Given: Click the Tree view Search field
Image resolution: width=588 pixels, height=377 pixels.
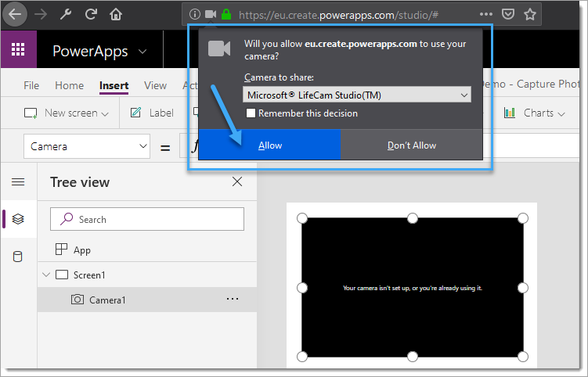Looking at the screenshot, I should [147, 219].
